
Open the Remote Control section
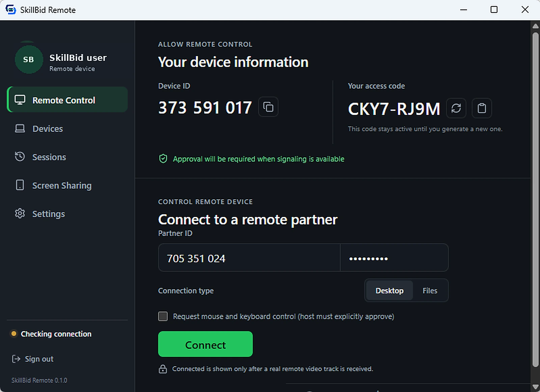[x=67, y=100]
